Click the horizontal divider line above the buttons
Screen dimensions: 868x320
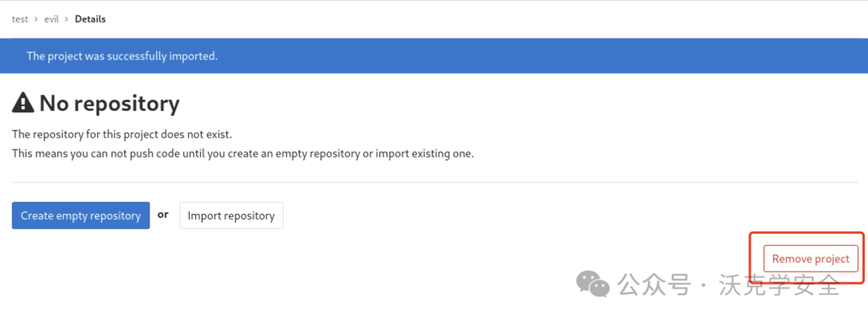(x=435, y=183)
